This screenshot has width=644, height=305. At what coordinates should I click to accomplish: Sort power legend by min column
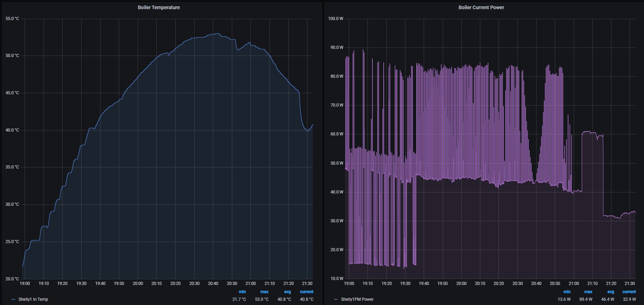[x=567, y=292]
